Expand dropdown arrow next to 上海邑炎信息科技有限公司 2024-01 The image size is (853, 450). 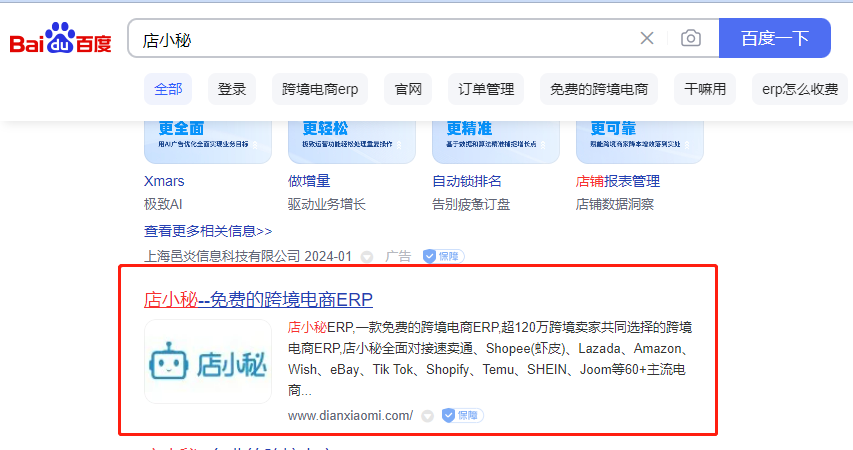pos(367,257)
